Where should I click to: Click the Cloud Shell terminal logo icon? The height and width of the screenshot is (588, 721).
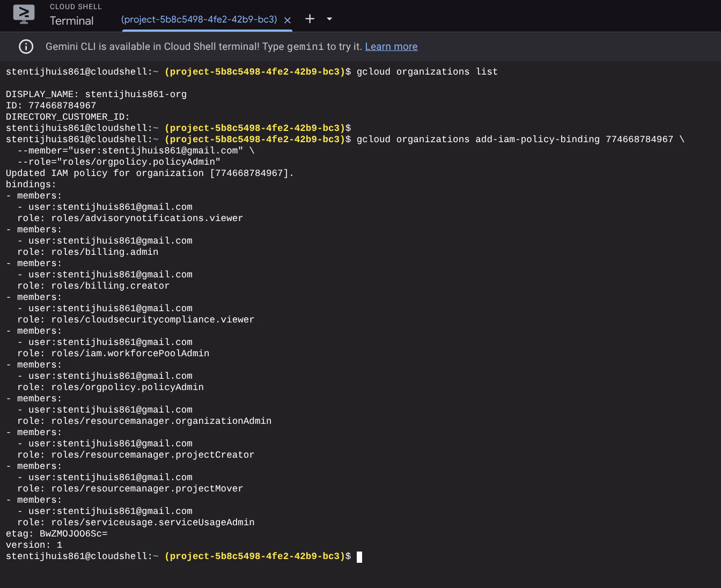tap(24, 14)
